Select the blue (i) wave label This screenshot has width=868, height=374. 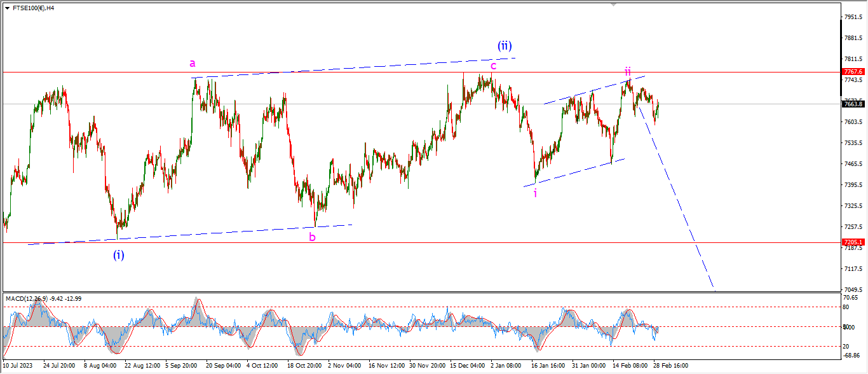click(x=119, y=255)
